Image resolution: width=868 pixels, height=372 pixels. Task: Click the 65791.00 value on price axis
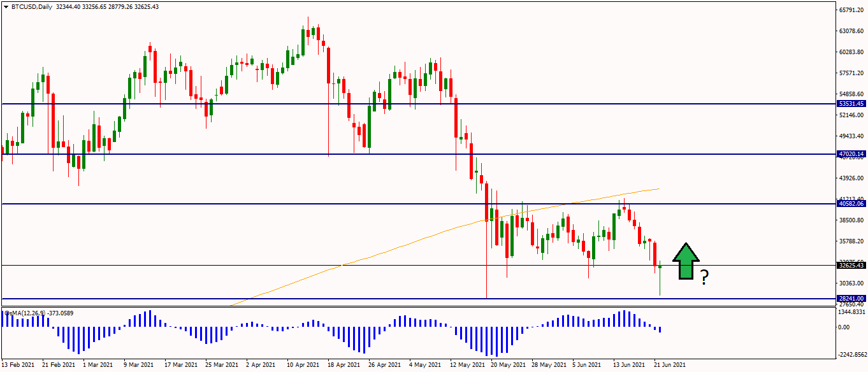851,10
